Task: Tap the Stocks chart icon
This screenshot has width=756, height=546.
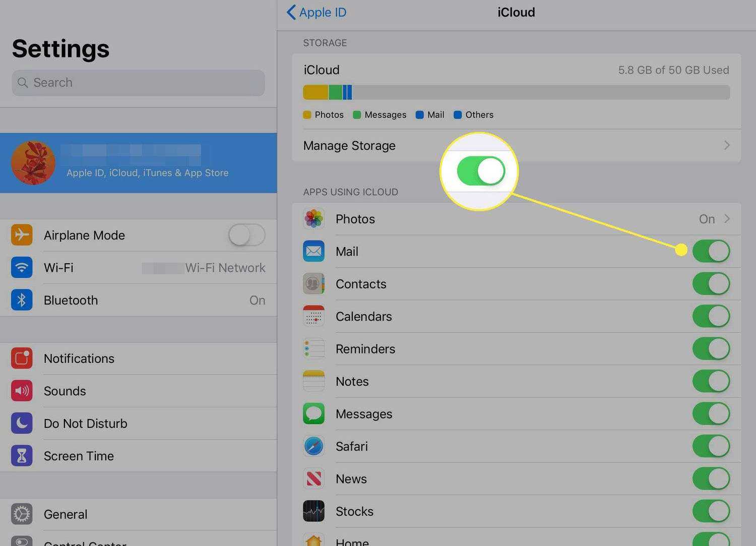Action: [x=313, y=511]
